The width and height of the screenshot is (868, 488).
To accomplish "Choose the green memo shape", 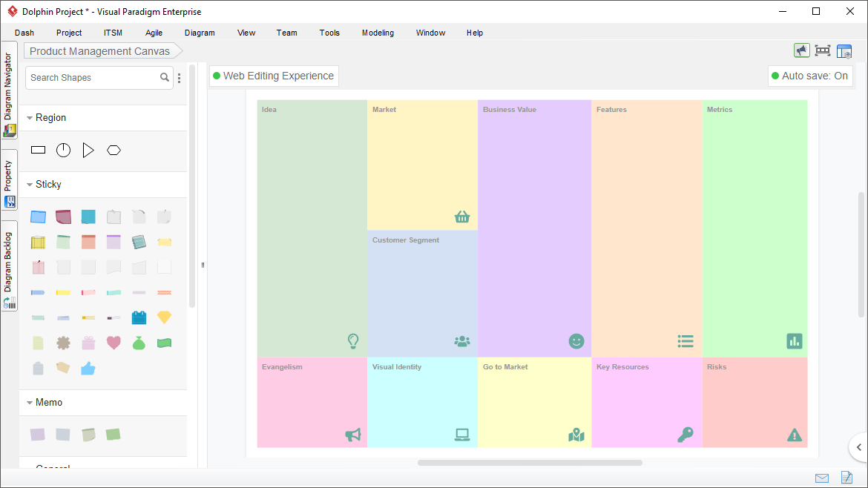I will pyautogui.click(x=114, y=435).
